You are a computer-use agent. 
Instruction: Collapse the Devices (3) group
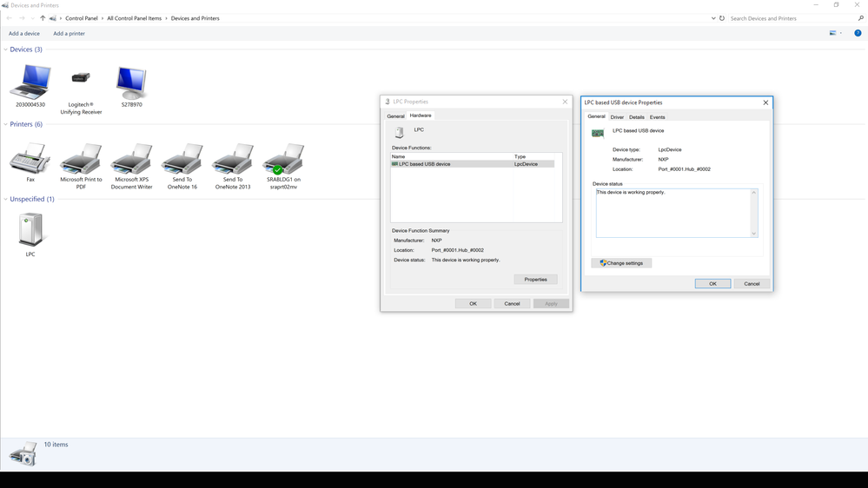(5, 49)
